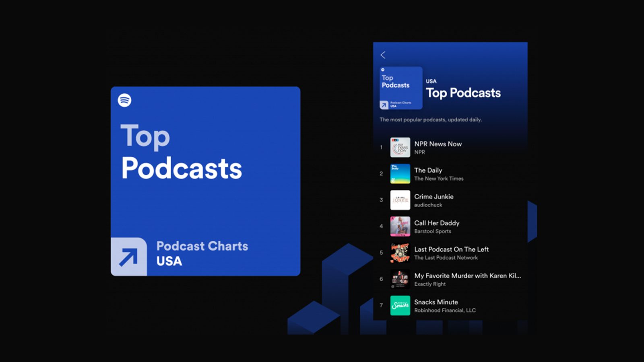Select the audiochuck publisher label
This screenshot has height=362, width=644.
coord(428,205)
